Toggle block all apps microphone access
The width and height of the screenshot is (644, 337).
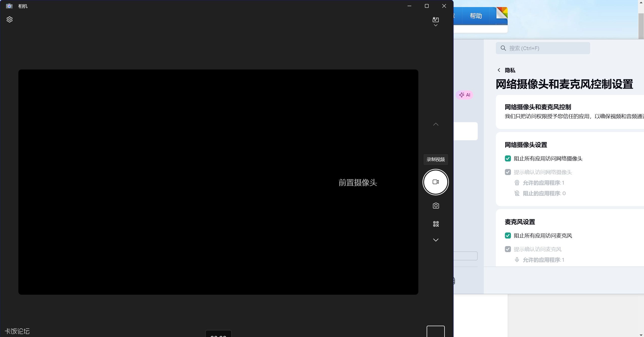tap(508, 235)
